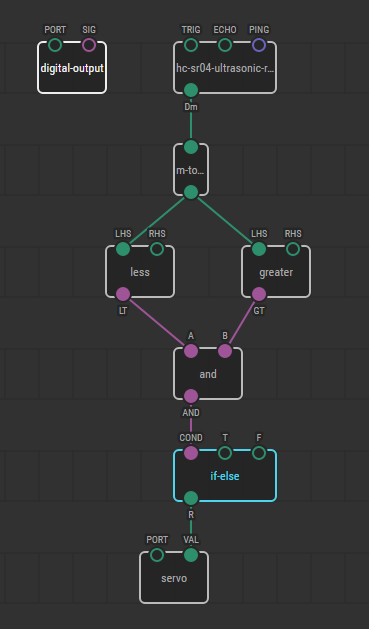The height and width of the screenshot is (629, 369).
Task: Select link from less LT to and A
Action: pyautogui.click(x=157, y=323)
